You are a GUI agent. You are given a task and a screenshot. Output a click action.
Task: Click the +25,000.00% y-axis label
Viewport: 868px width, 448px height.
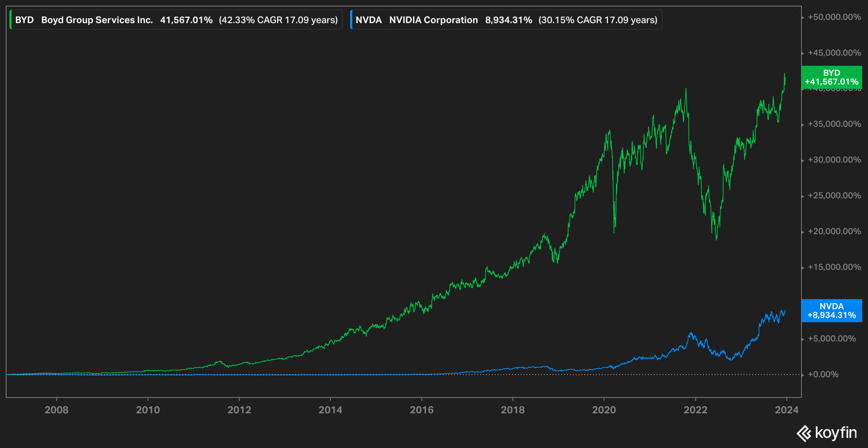click(834, 195)
